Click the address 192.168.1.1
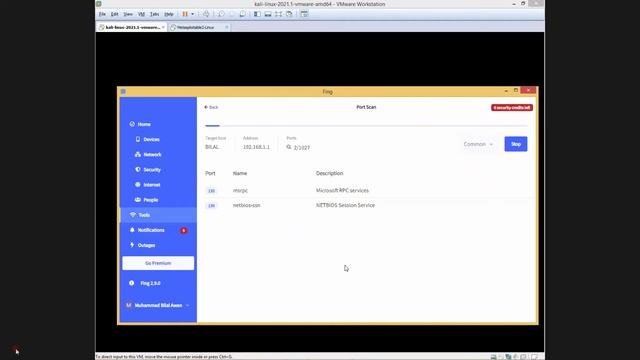The width and height of the screenshot is (640, 360). [x=256, y=147]
